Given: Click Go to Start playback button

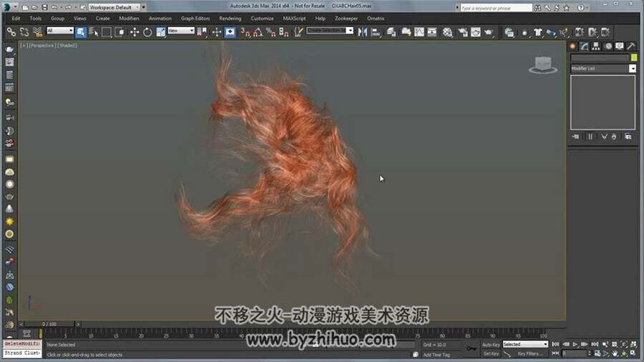Looking at the screenshot, I should point(555,344).
